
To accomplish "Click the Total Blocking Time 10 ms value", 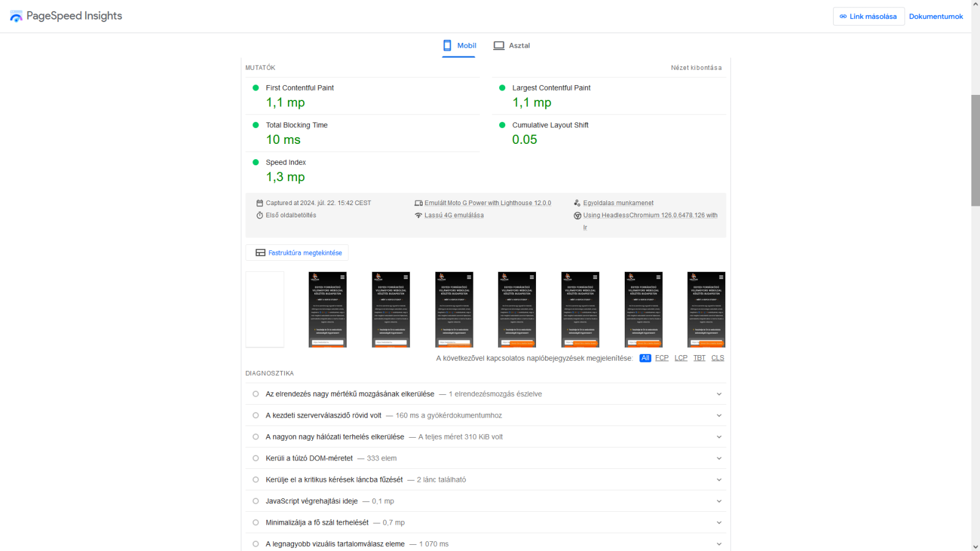I will click(283, 140).
